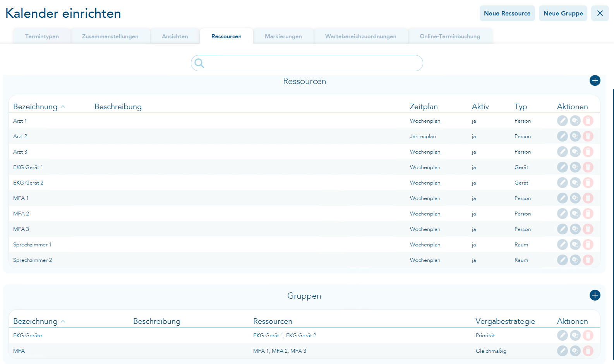Delete the Arzt 2 resource
This screenshot has height=364, width=614.
click(x=588, y=136)
